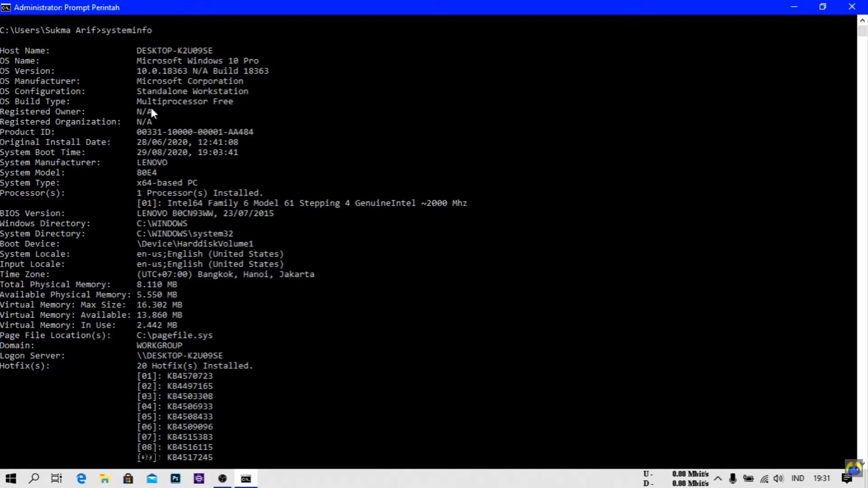This screenshot has height=488, width=868.
Task: Open the purple app icon beside Photoshop
Action: coord(199,479)
